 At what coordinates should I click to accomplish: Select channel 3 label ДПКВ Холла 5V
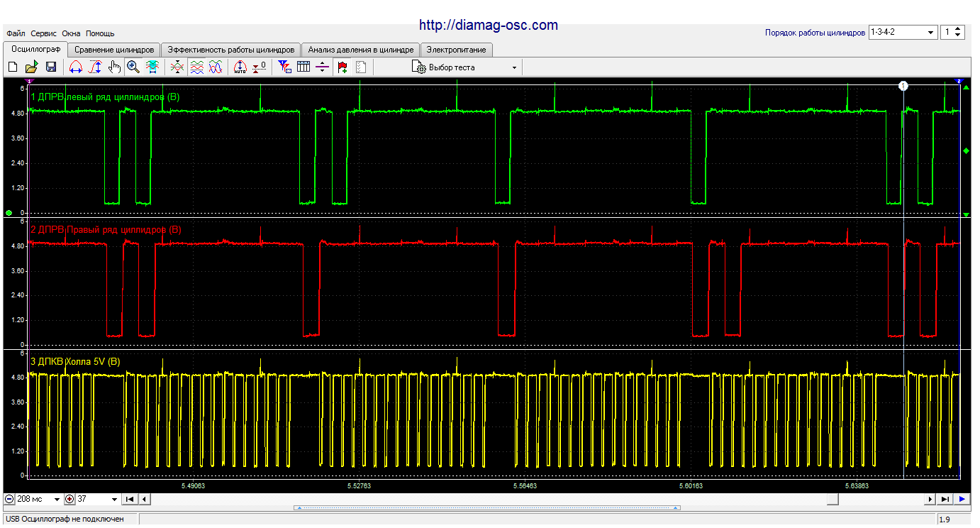pyautogui.click(x=75, y=362)
